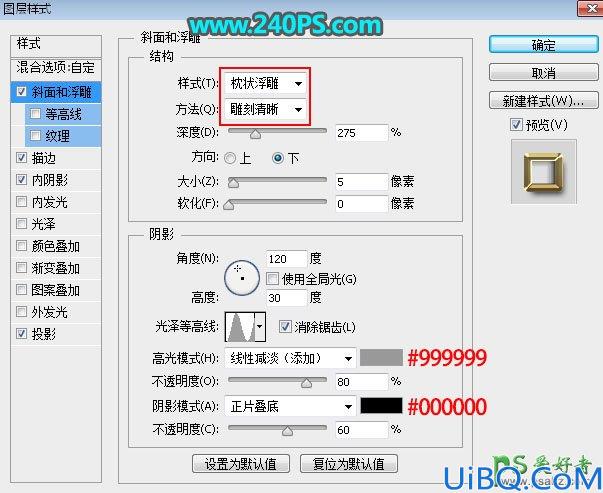Image resolution: width=603 pixels, height=493 pixels.
Task: Click the 软化 slider handle
Action: coord(229,205)
